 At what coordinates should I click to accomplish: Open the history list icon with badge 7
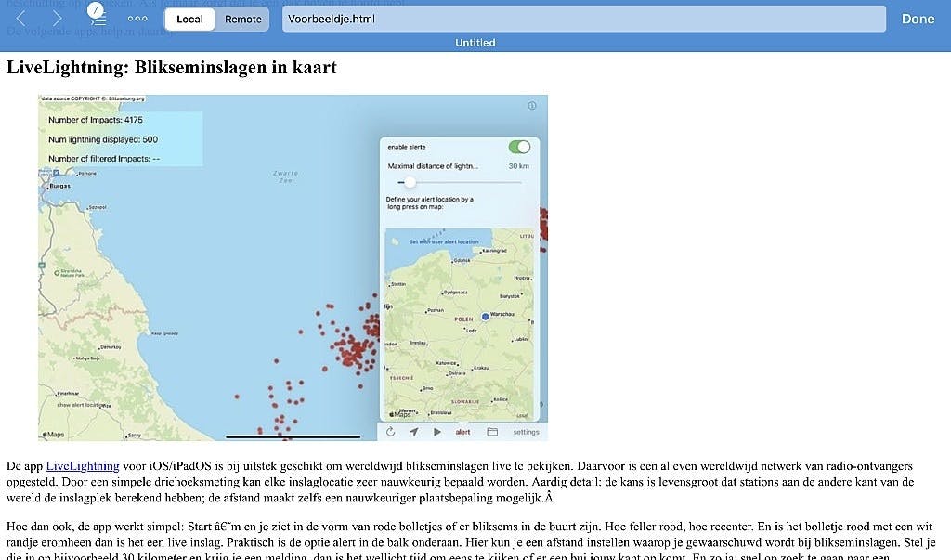click(x=97, y=16)
